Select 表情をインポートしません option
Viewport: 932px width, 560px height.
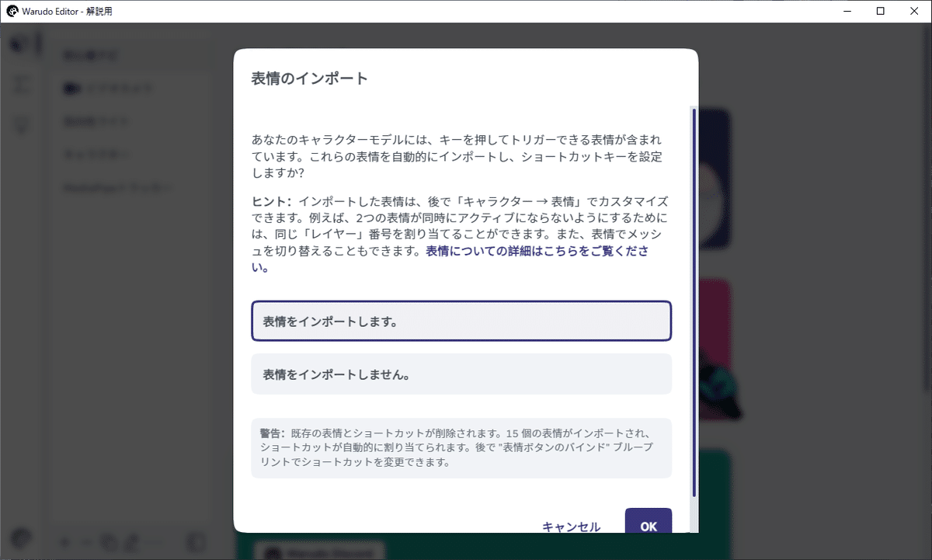pyautogui.click(x=461, y=374)
